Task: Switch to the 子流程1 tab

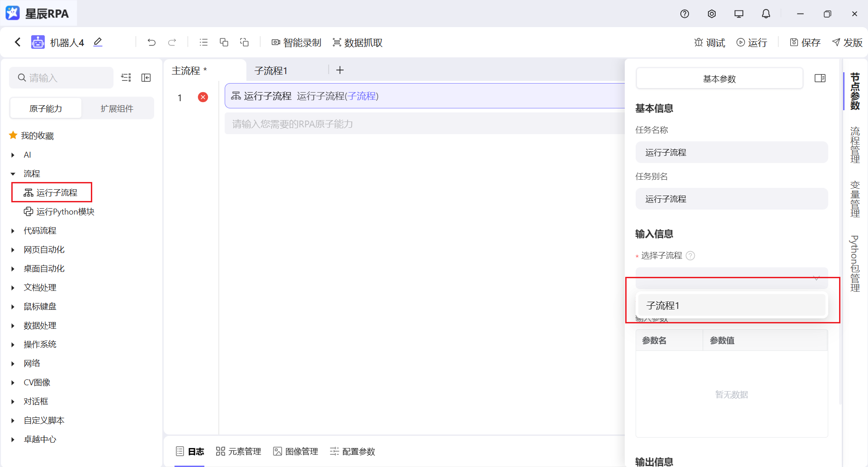Action: click(x=270, y=70)
